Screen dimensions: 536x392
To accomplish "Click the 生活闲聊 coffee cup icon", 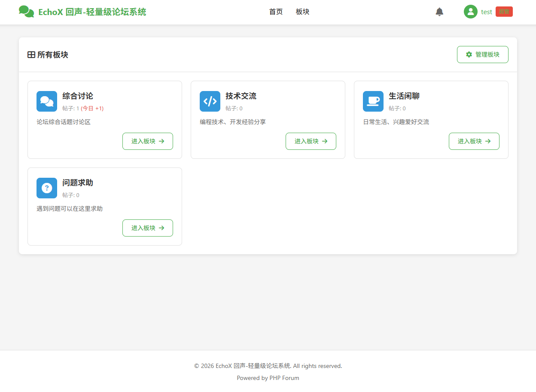I will [373, 101].
